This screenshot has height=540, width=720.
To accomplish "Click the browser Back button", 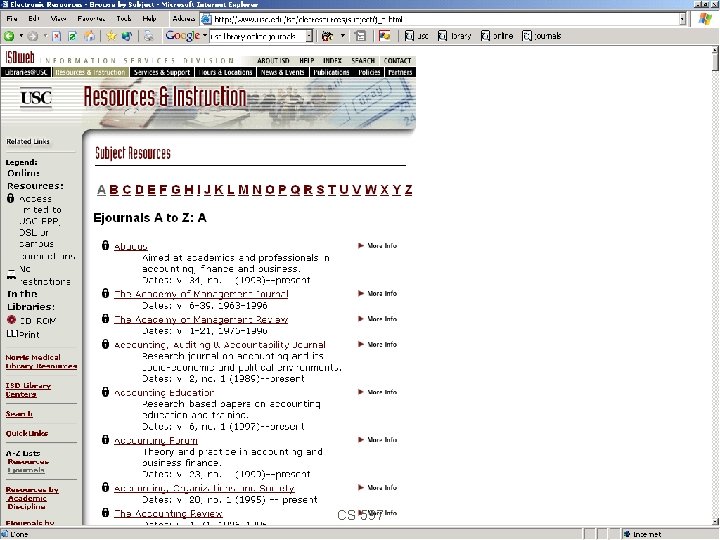I will tap(9, 36).
